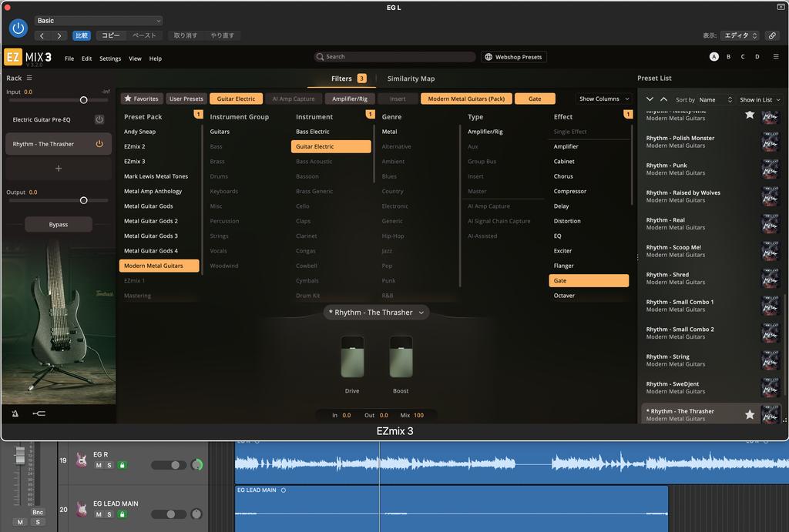This screenshot has height=532, width=789.
Task: Select preset slot C
Action: (x=742, y=57)
